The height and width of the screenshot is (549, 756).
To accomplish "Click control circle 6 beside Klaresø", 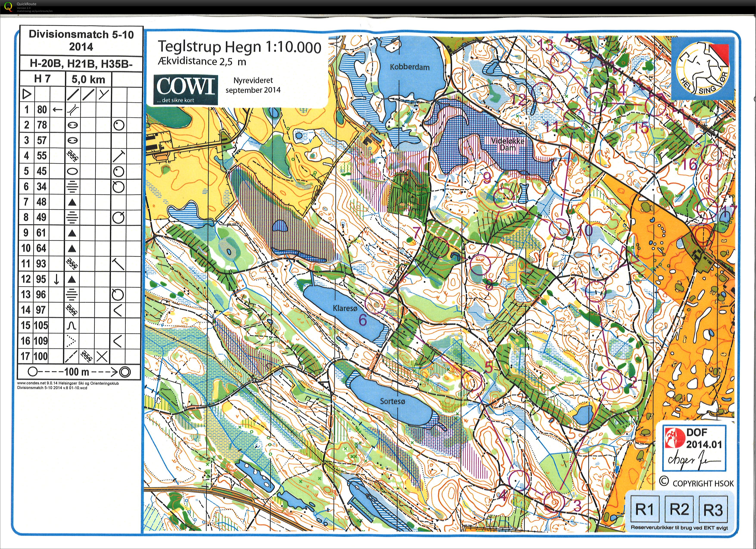I will 375,303.
